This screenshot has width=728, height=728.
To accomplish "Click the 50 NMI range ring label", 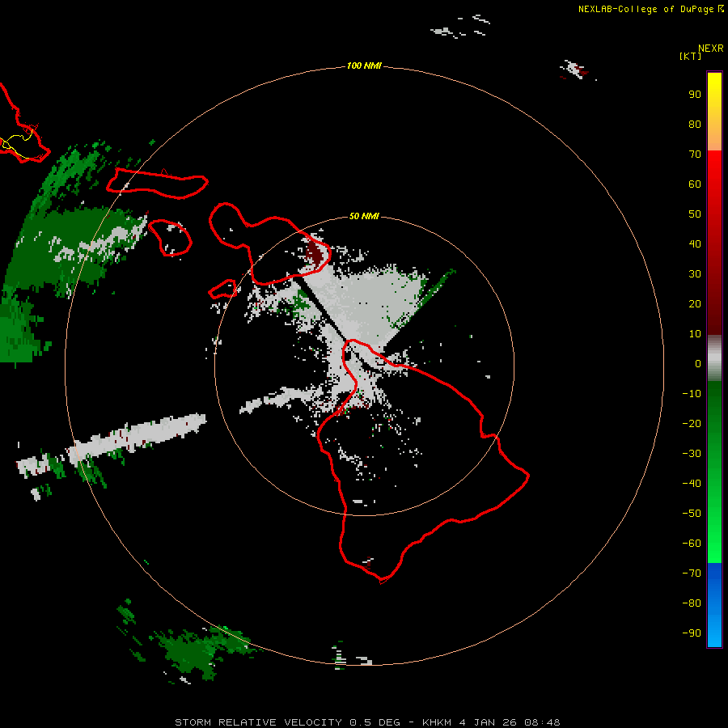I will pos(364,216).
